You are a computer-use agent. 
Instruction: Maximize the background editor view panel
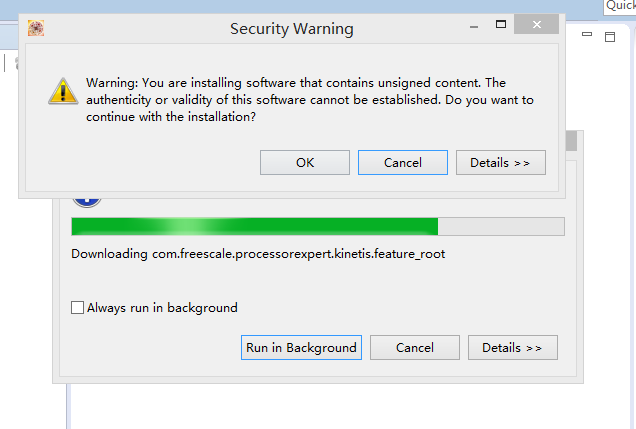pyautogui.click(x=609, y=36)
